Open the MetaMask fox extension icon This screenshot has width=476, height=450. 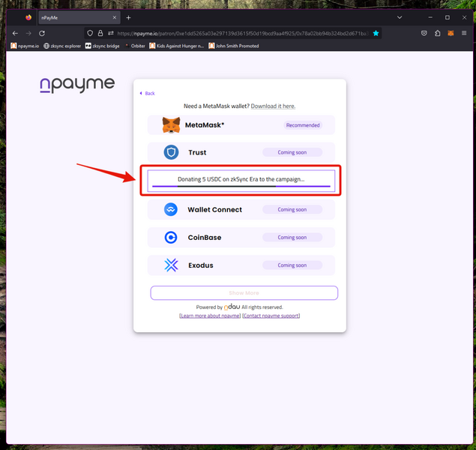[451, 34]
